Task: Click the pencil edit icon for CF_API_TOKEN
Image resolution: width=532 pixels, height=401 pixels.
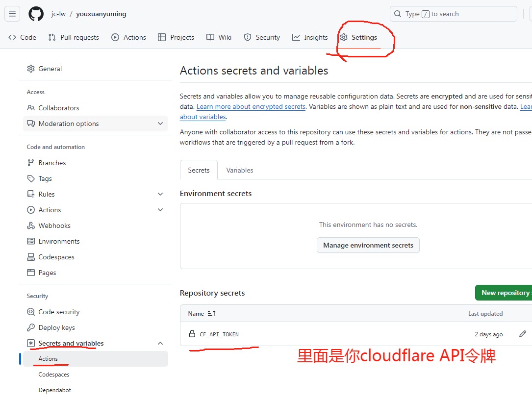Action: click(x=522, y=334)
